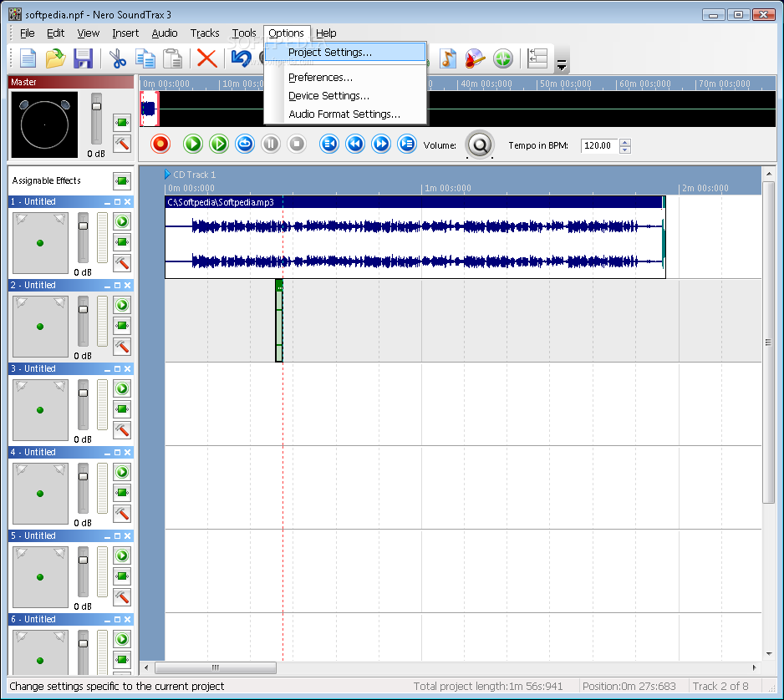
Task: Undo last action with blue arrow icon
Action: pos(242,58)
